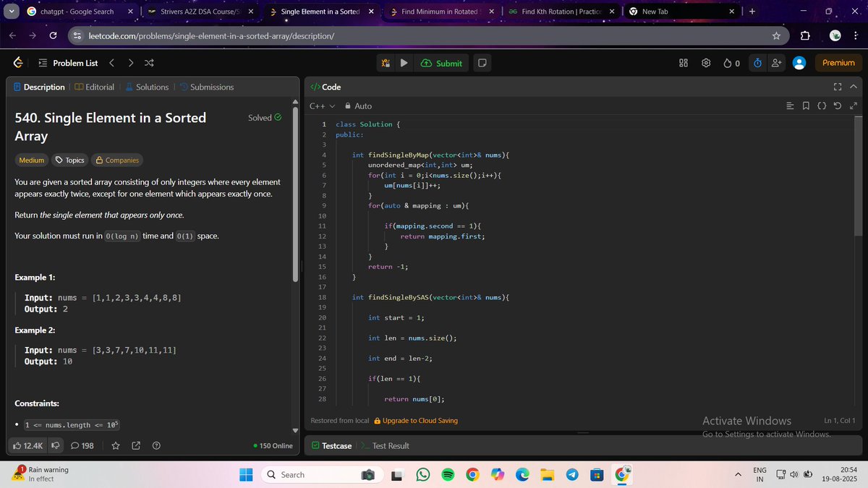Show hidden system tray icons chevron
The height and width of the screenshot is (488, 868).
tap(738, 474)
